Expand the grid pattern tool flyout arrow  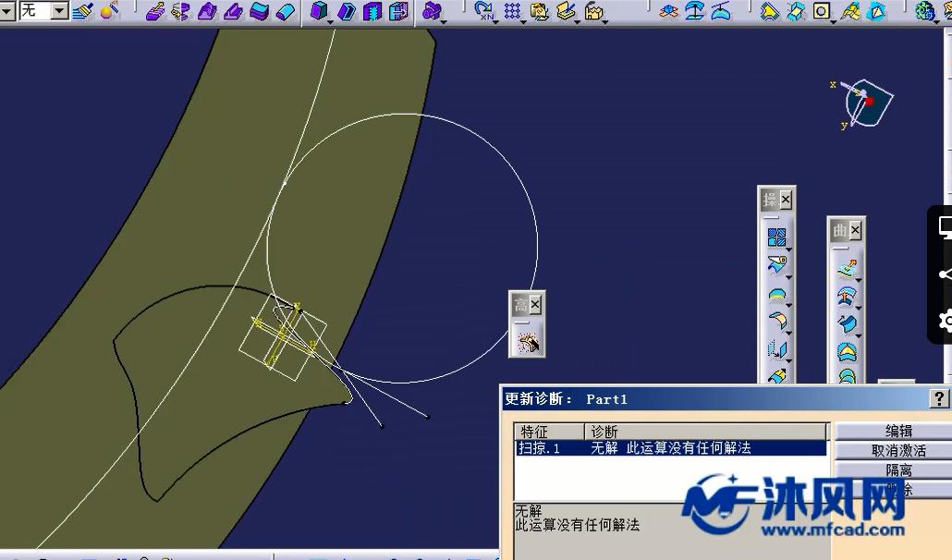coord(523,20)
